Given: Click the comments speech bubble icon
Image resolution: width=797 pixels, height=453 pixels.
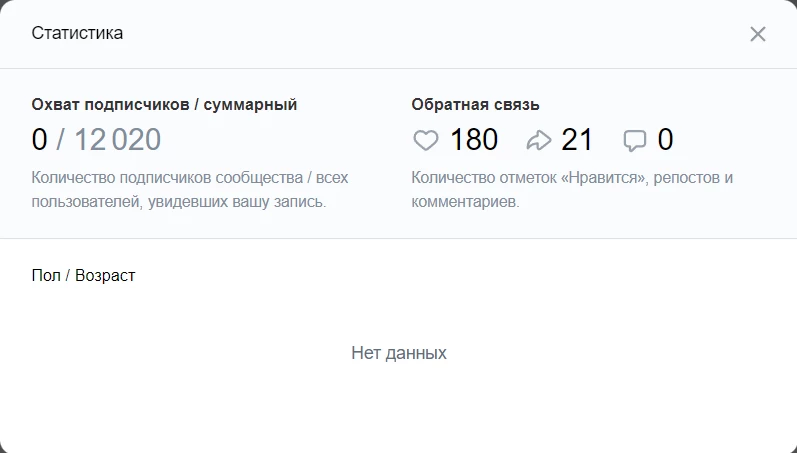Looking at the screenshot, I should [635, 141].
